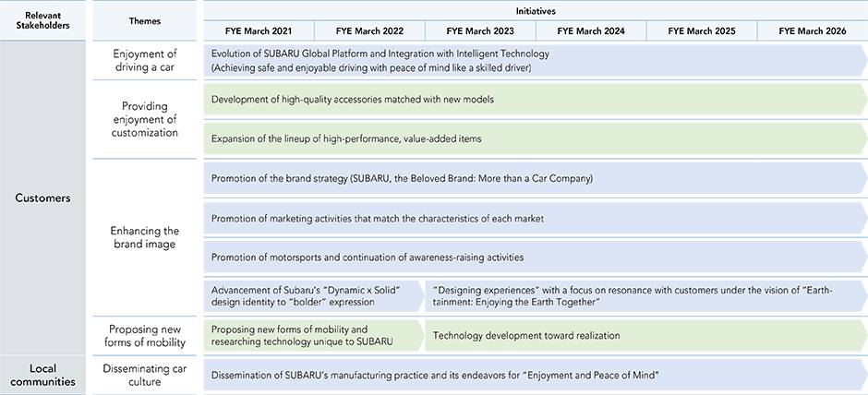Click the 'Disseminating car culture' theme

coord(145,375)
